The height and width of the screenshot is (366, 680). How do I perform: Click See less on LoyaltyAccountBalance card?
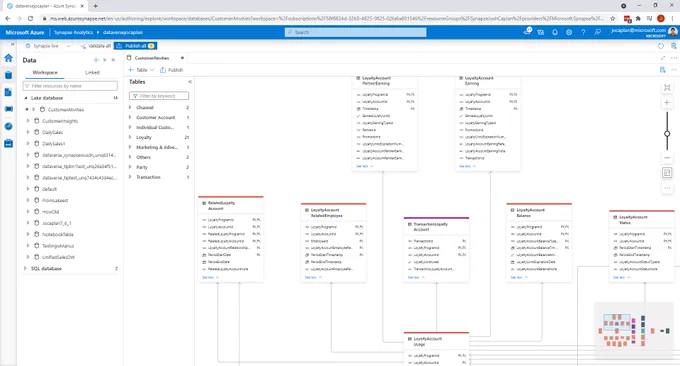(x=518, y=277)
